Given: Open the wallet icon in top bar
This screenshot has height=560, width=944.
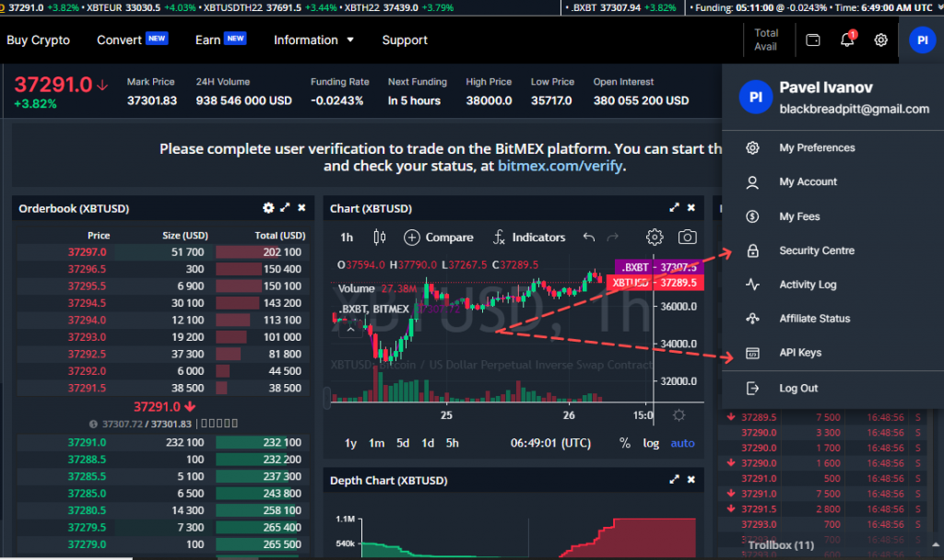Looking at the screenshot, I should tap(813, 41).
